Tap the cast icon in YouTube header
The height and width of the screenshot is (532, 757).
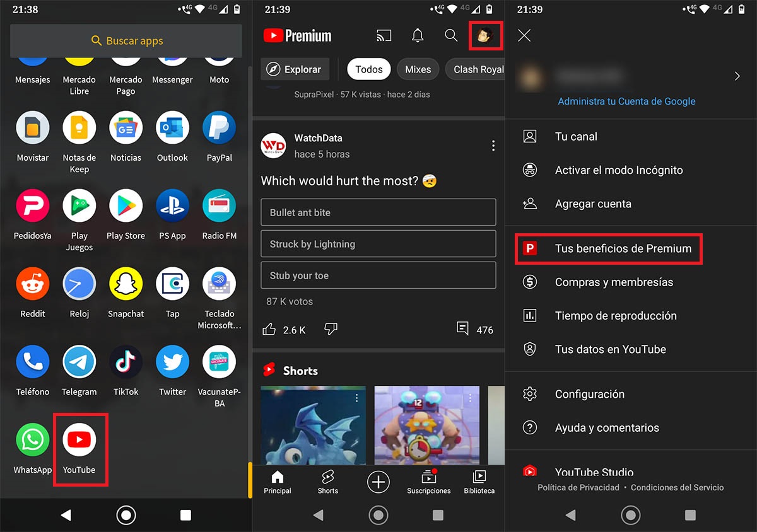pyautogui.click(x=384, y=36)
